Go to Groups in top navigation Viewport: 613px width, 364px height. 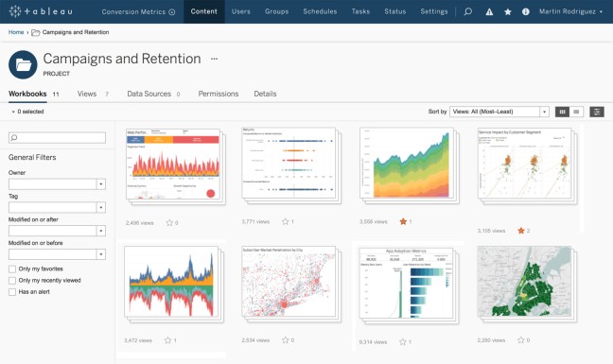(277, 11)
